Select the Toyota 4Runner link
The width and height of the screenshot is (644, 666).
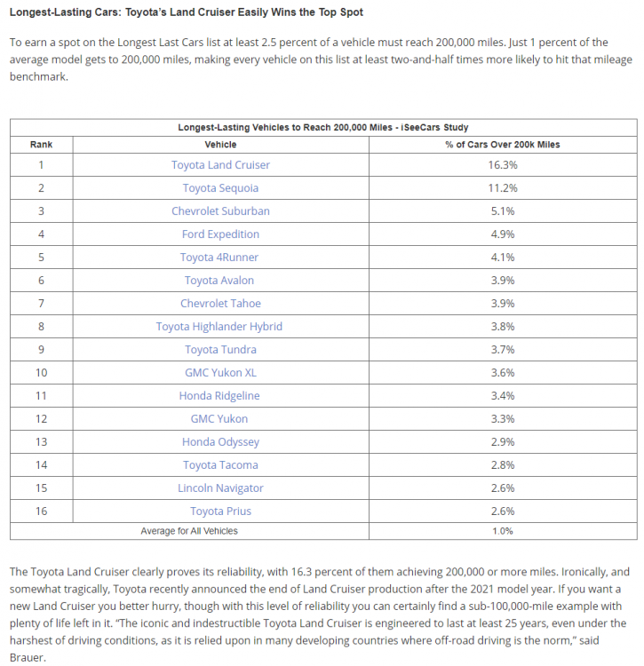pos(220,258)
